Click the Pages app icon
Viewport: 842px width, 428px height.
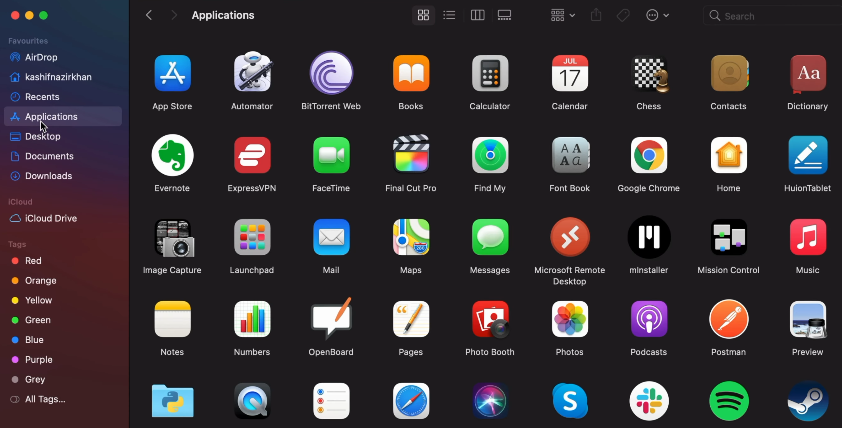click(x=411, y=320)
